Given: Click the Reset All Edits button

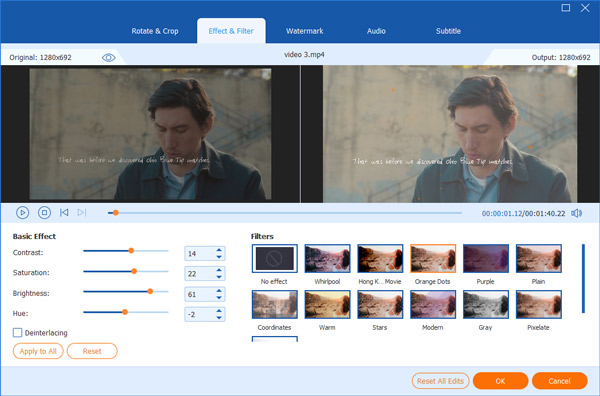Looking at the screenshot, I should [440, 381].
